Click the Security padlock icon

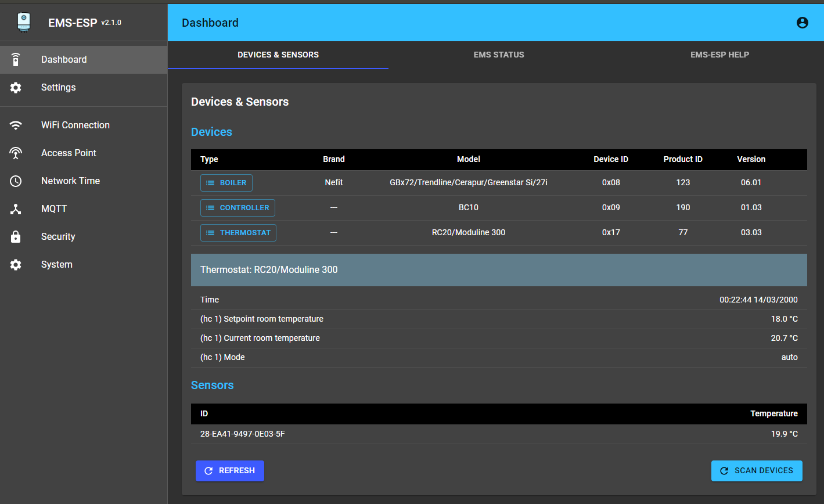click(x=16, y=237)
